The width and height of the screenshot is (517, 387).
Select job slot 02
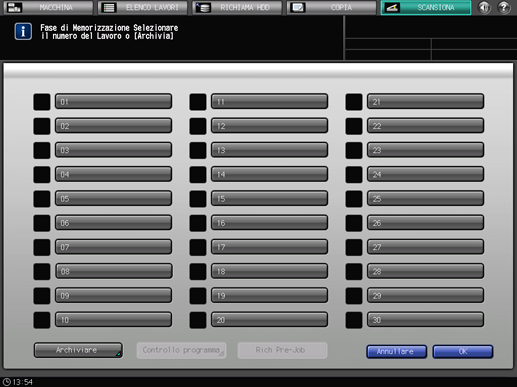[114, 126]
